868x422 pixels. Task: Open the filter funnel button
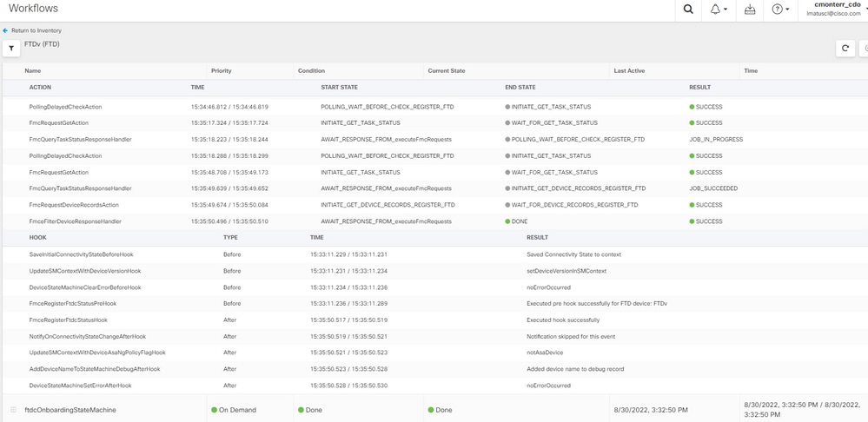pyautogui.click(x=11, y=49)
